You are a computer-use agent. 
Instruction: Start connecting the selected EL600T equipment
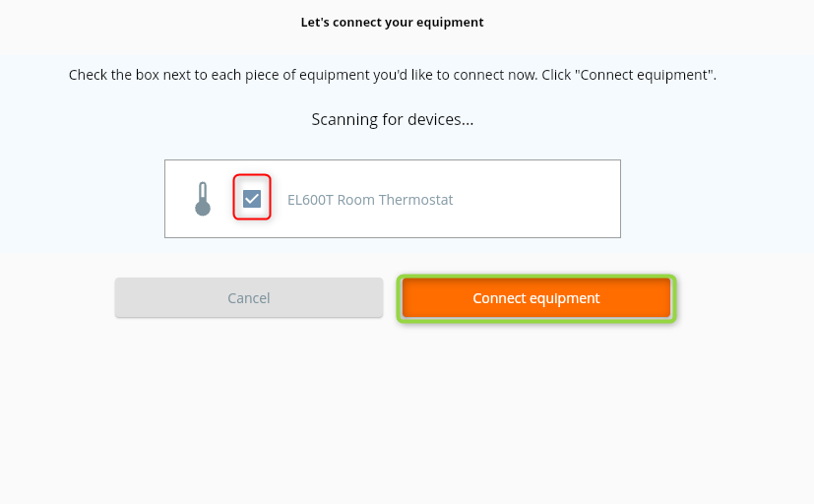535,298
